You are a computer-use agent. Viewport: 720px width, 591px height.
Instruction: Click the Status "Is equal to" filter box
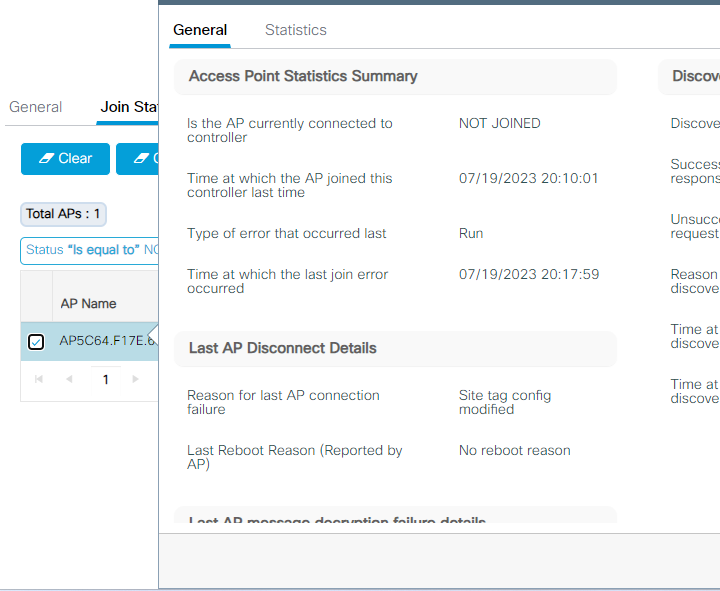pos(90,250)
